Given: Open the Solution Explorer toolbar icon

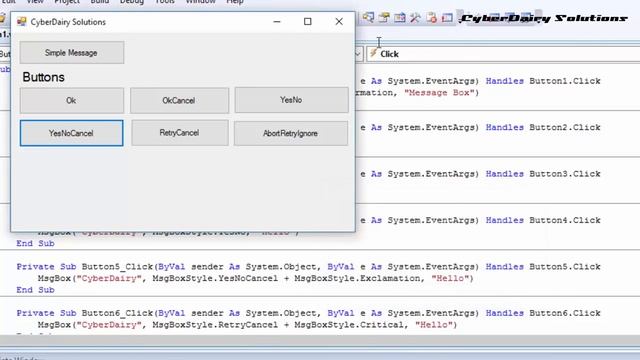Looking at the screenshot, I should click(x=368, y=18).
